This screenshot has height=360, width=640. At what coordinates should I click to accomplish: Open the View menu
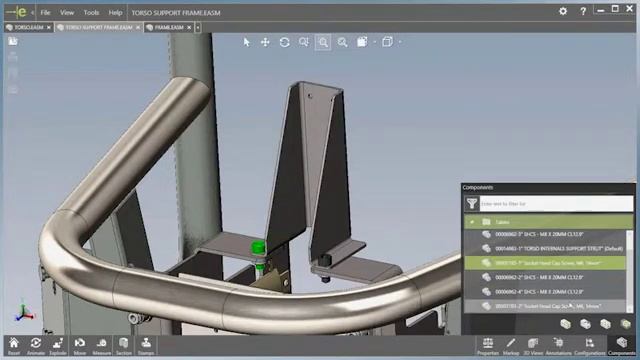coord(67,13)
